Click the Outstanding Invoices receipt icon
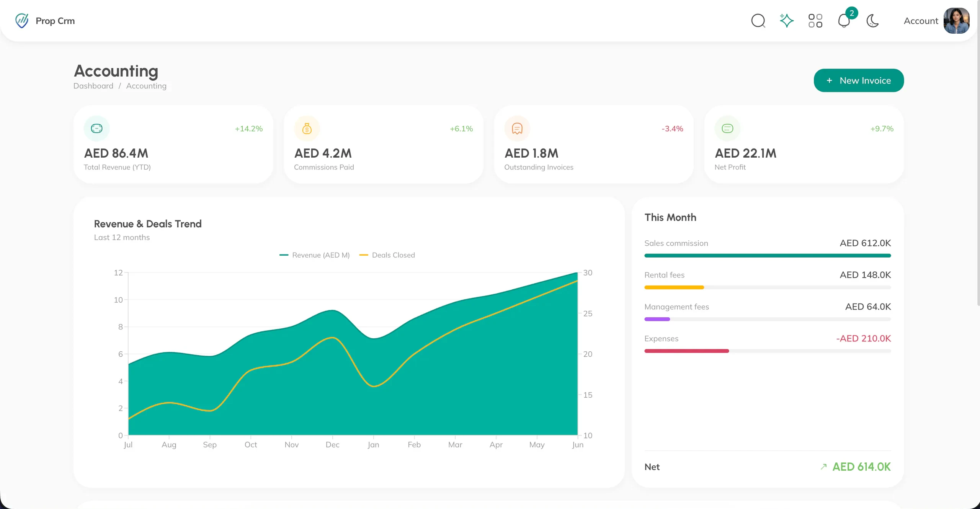The image size is (980, 509). click(517, 129)
